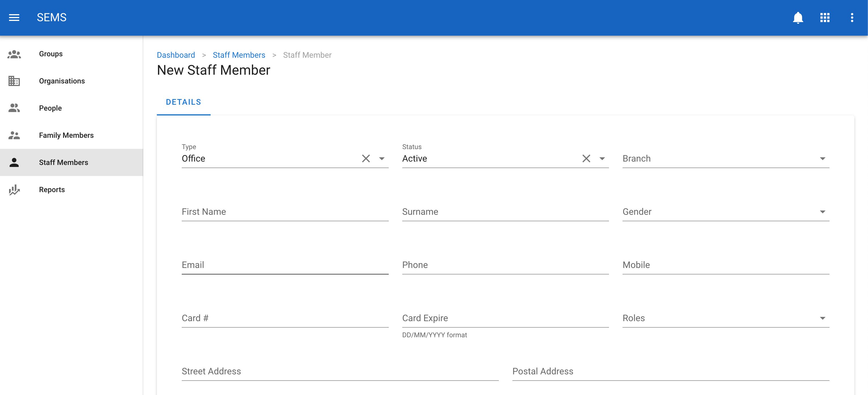Screen dimensions: 868x395
Task: Click the Family Members sidebar icon
Action: coord(14,135)
